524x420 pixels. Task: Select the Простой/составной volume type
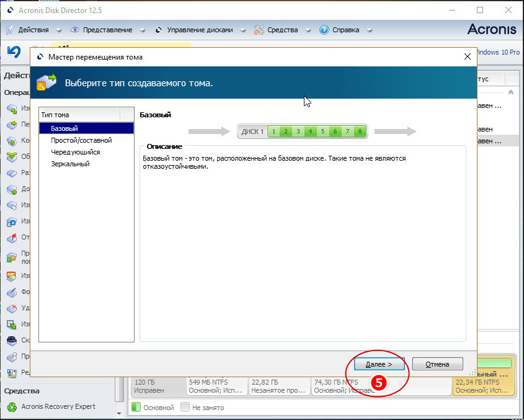(81, 140)
